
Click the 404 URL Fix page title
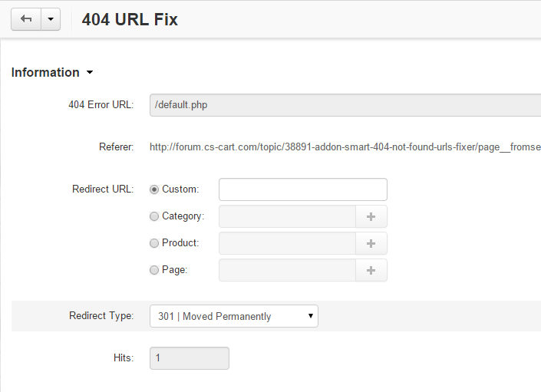pos(130,20)
